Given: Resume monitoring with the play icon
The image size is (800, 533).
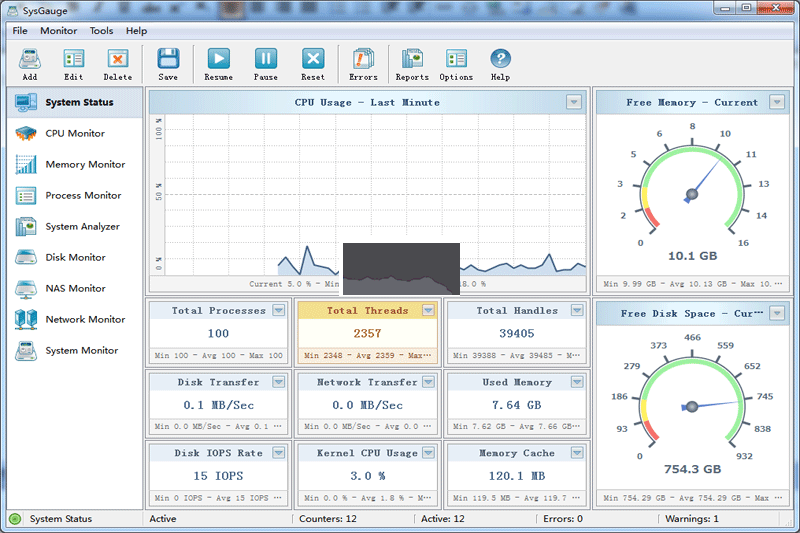Looking at the screenshot, I should coord(218,60).
